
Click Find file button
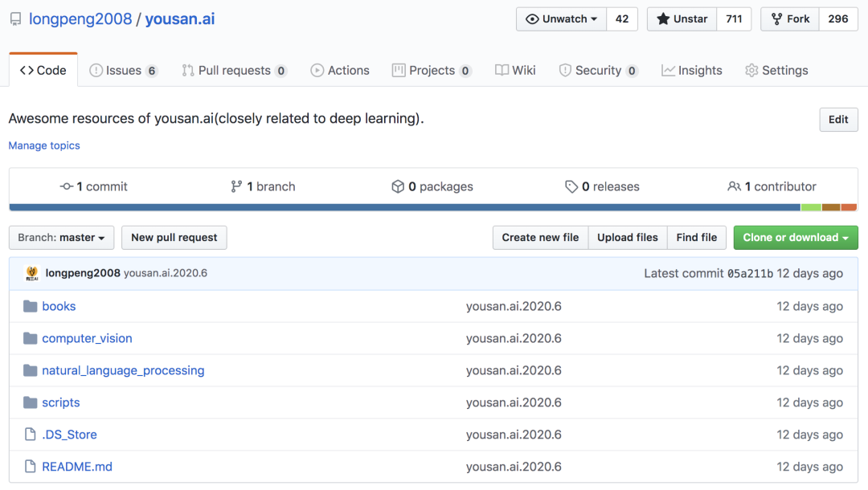click(x=697, y=237)
